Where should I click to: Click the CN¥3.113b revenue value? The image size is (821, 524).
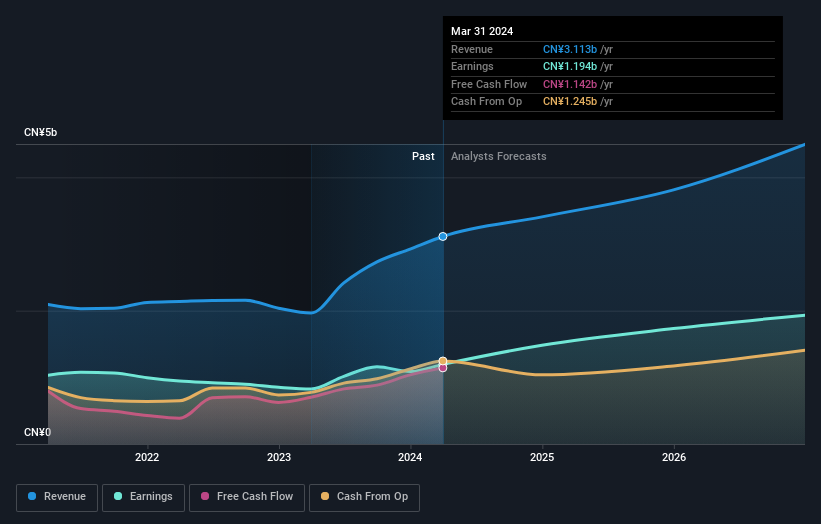click(x=570, y=49)
